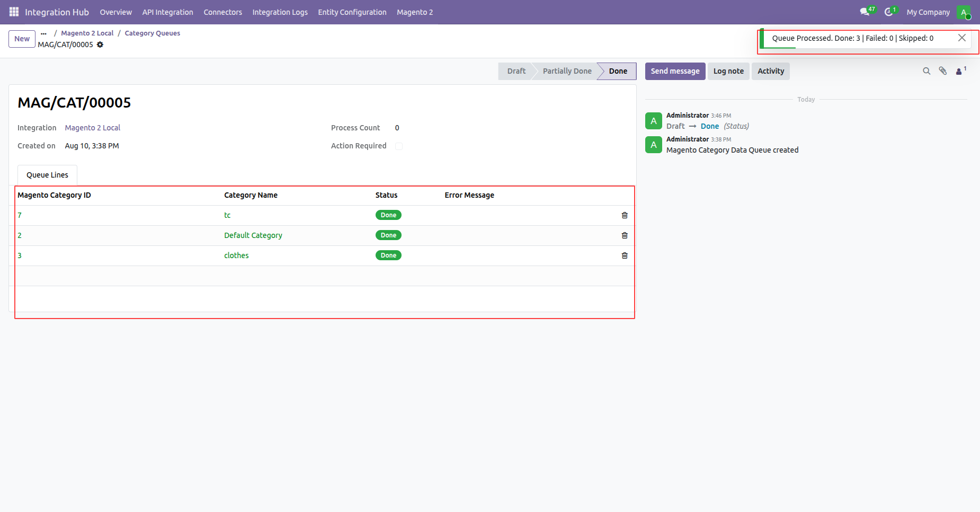Delete the Default Category queue line
The height and width of the screenshot is (512, 980).
click(625, 235)
